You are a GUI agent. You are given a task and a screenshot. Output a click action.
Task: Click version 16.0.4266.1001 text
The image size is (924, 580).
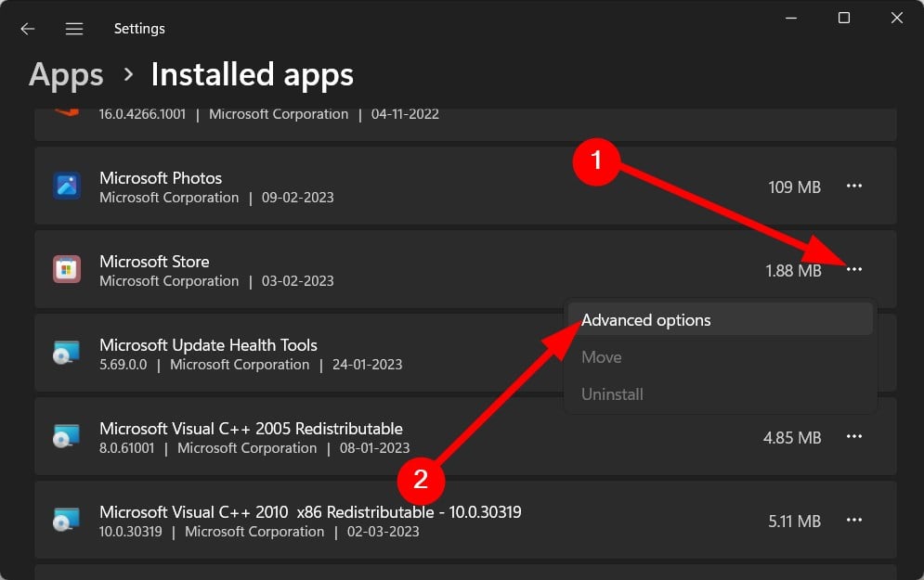142,114
